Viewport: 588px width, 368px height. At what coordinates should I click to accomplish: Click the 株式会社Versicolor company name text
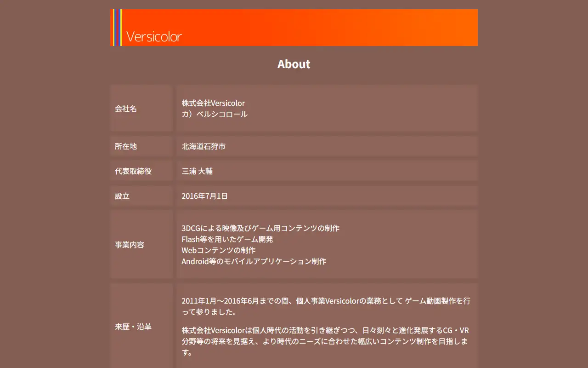(x=213, y=103)
